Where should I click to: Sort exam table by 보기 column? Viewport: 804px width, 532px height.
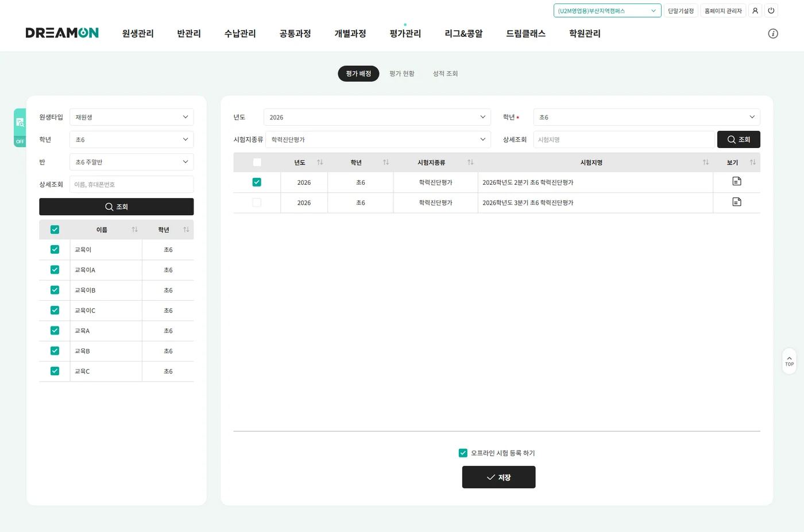[x=752, y=162]
